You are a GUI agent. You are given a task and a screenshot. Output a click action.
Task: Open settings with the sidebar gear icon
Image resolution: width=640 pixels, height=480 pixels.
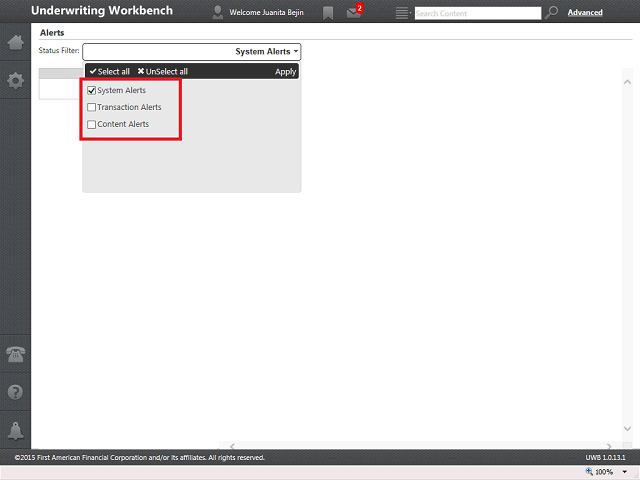(x=16, y=80)
